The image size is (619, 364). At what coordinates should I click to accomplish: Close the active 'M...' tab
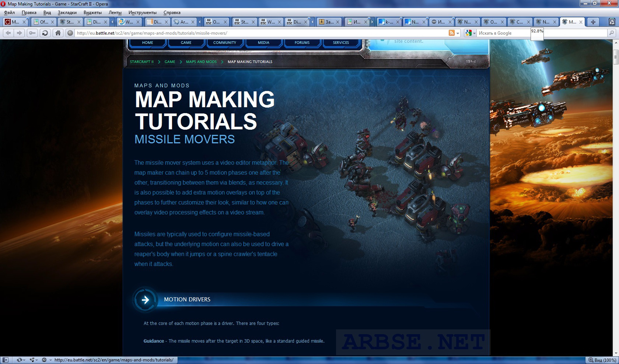pos(581,22)
